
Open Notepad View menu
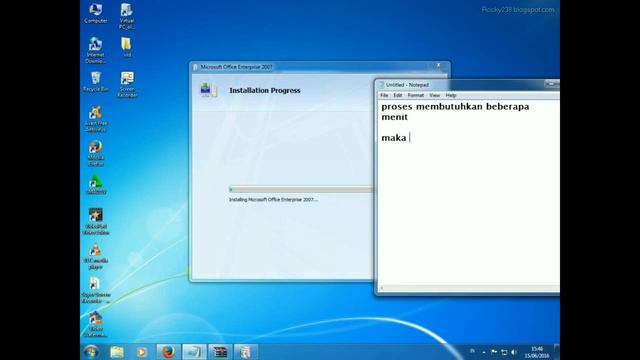(x=434, y=95)
